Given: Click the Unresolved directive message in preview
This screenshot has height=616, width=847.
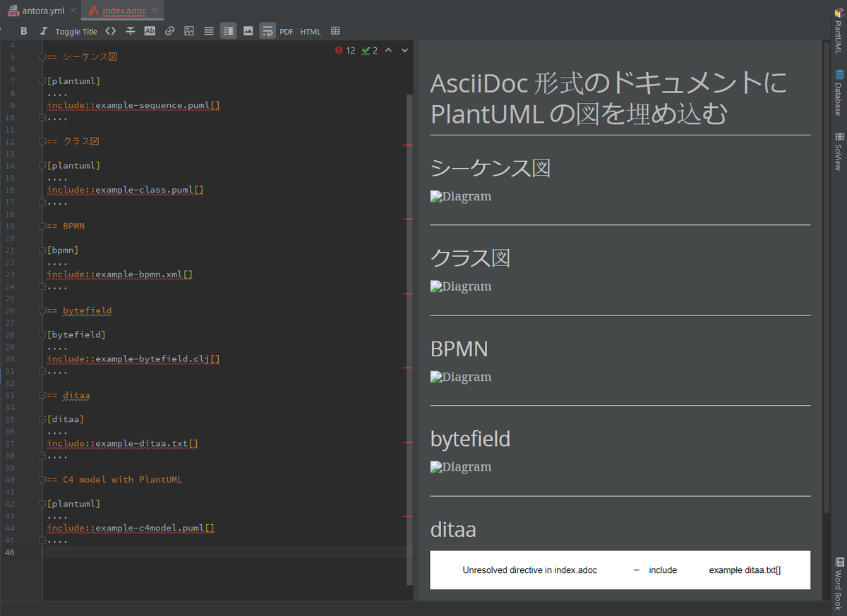Looking at the screenshot, I should pos(620,570).
